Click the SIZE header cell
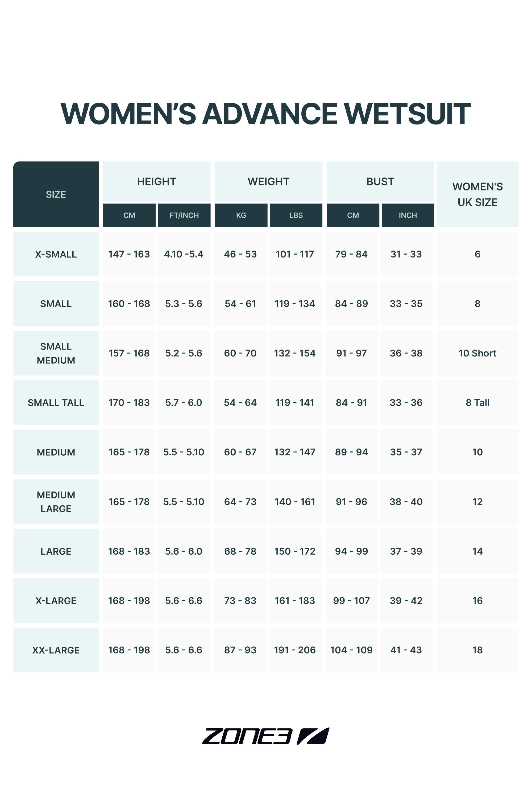The image size is (532, 798). (56, 194)
